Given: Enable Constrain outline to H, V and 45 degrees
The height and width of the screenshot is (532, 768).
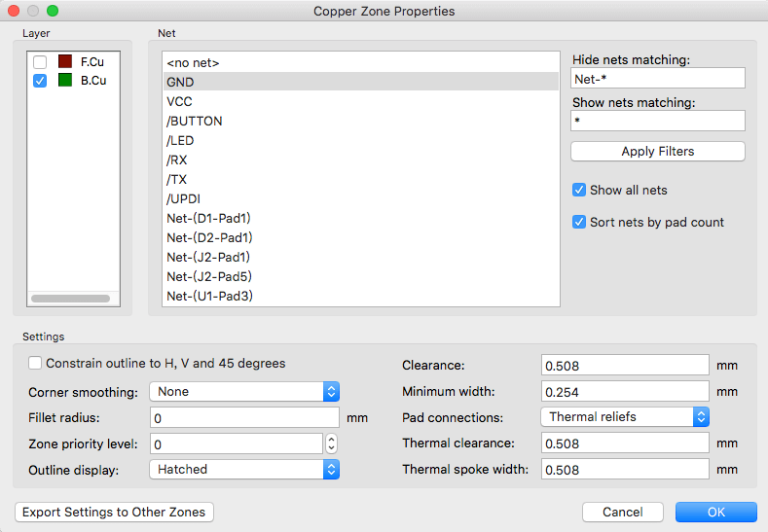Looking at the screenshot, I should click(36, 364).
